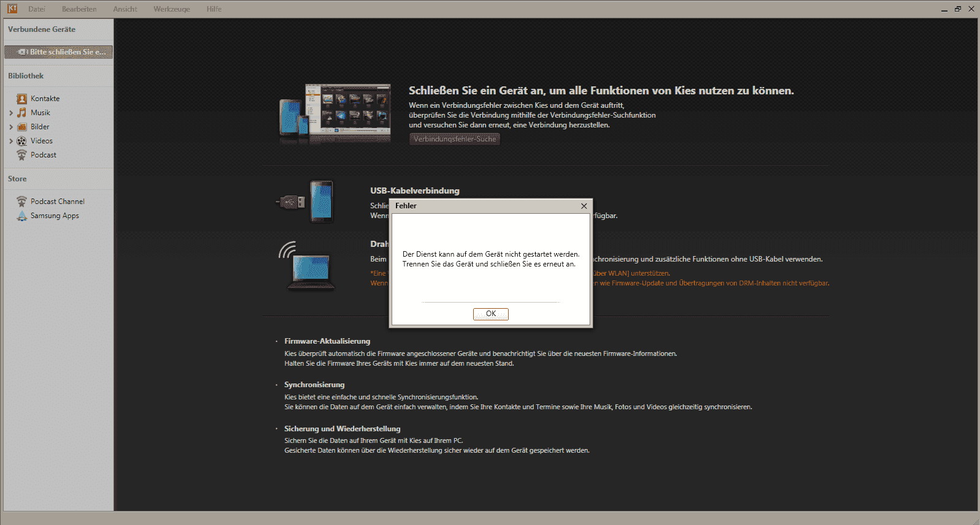Select Kontakte in the Bibliothek list
The height and width of the screenshot is (525, 980).
pyautogui.click(x=45, y=99)
